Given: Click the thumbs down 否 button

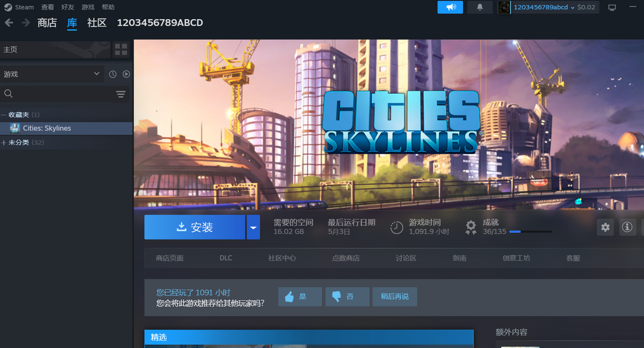Looking at the screenshot, I should pos(348,297).
